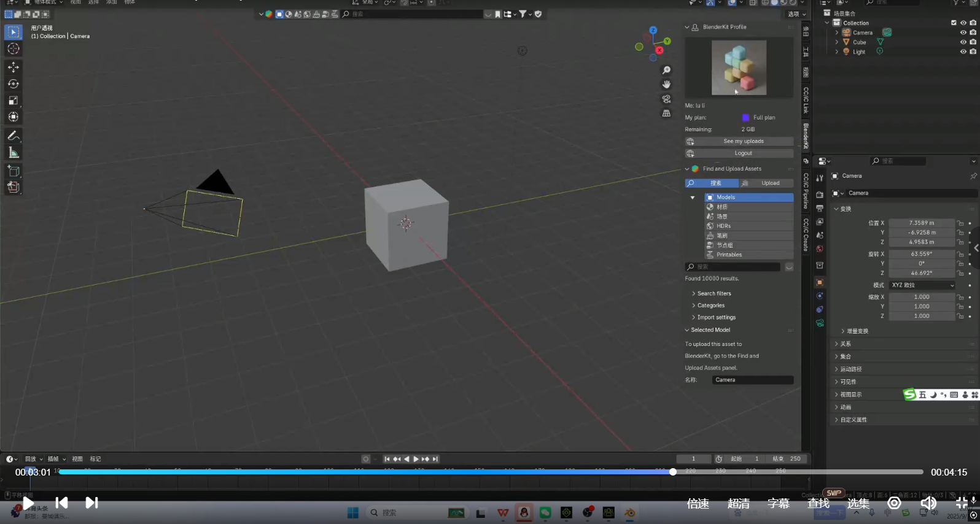Image resolution: width=980 pixels, height=524 pixels.
Task: Open the XYZ Euler rotation mode dropdown
Action: coord(922,285)
